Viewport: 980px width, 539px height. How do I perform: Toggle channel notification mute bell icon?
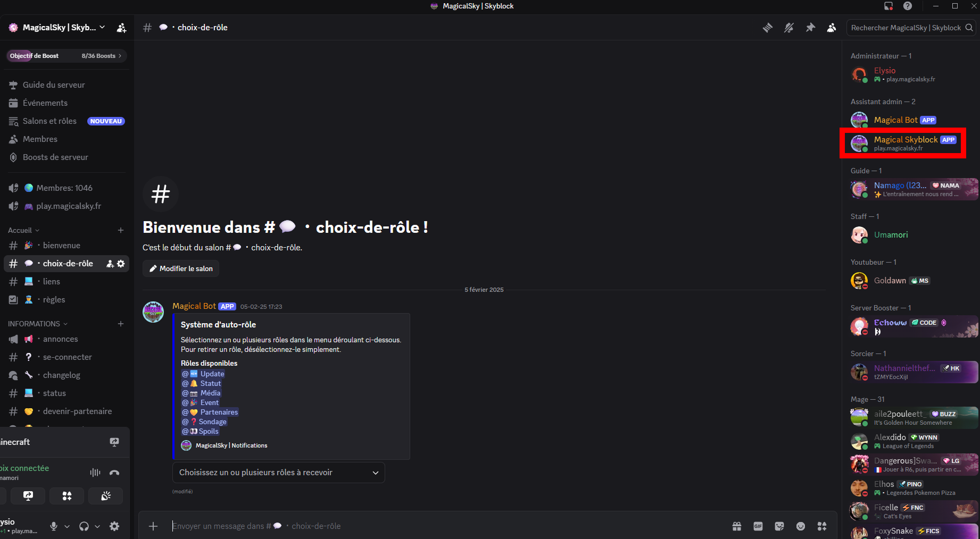point(789,28)
